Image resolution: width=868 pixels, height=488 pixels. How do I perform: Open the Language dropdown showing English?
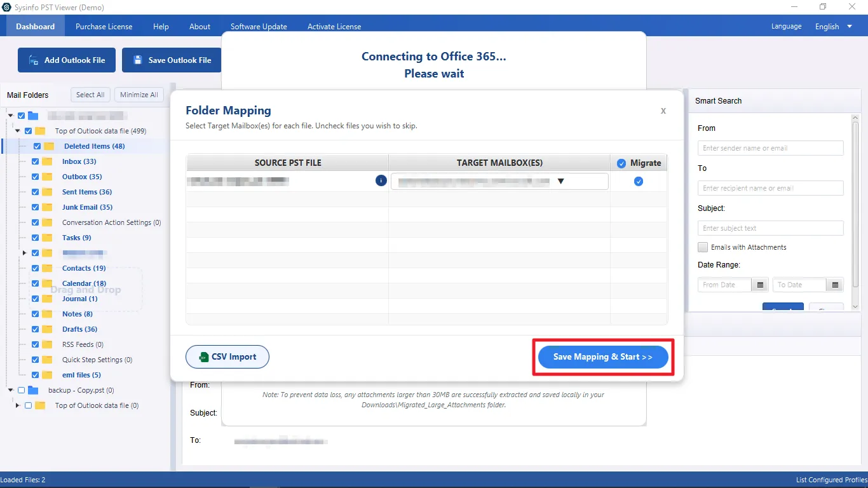coord(834,27)
